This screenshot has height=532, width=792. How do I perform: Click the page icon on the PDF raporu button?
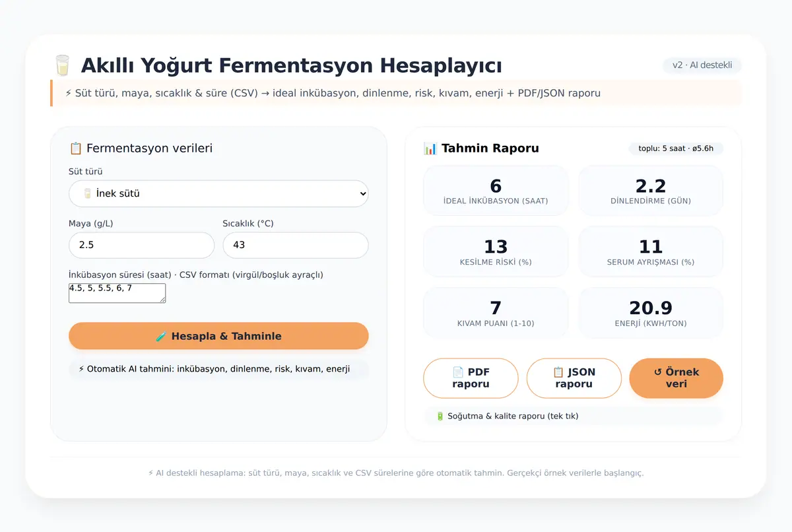[458, 372]
